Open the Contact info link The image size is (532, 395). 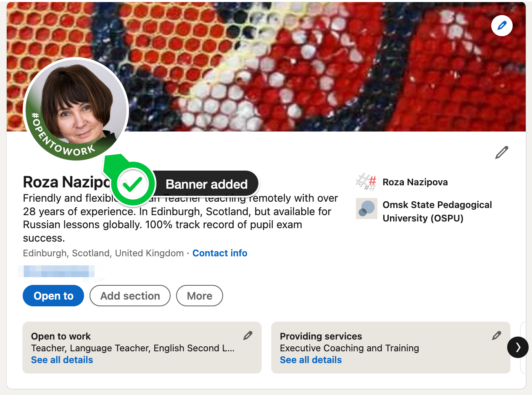click(220, 253)
